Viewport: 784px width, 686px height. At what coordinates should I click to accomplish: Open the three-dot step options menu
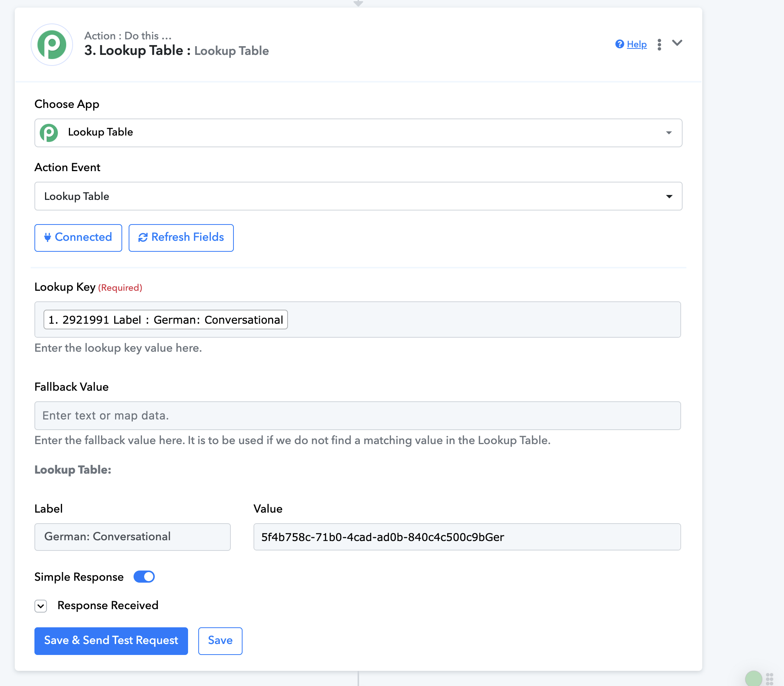(x=659, y=44)
